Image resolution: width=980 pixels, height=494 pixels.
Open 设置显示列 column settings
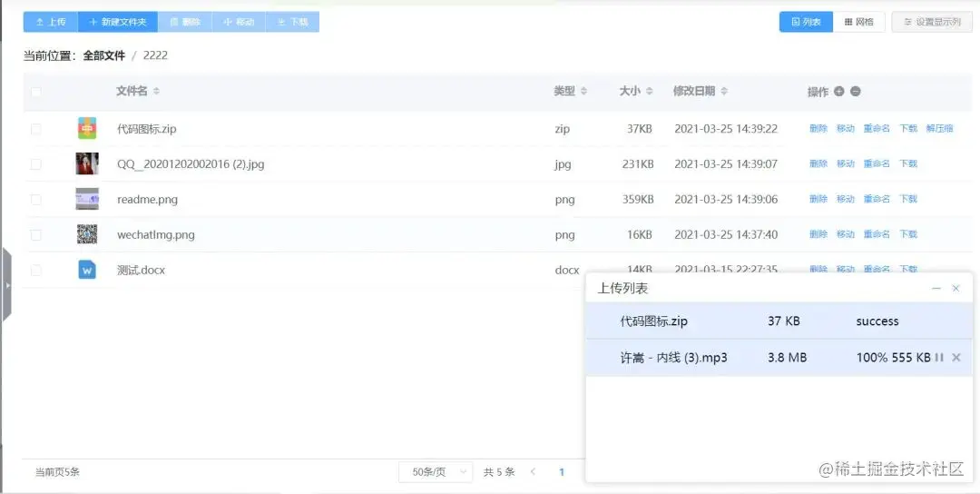tap(932, 22)
